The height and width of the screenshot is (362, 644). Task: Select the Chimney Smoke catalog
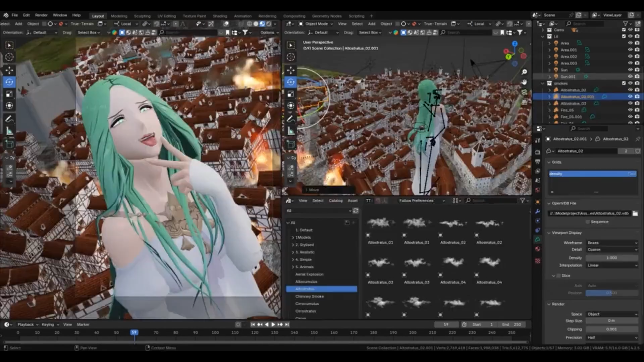310,296
